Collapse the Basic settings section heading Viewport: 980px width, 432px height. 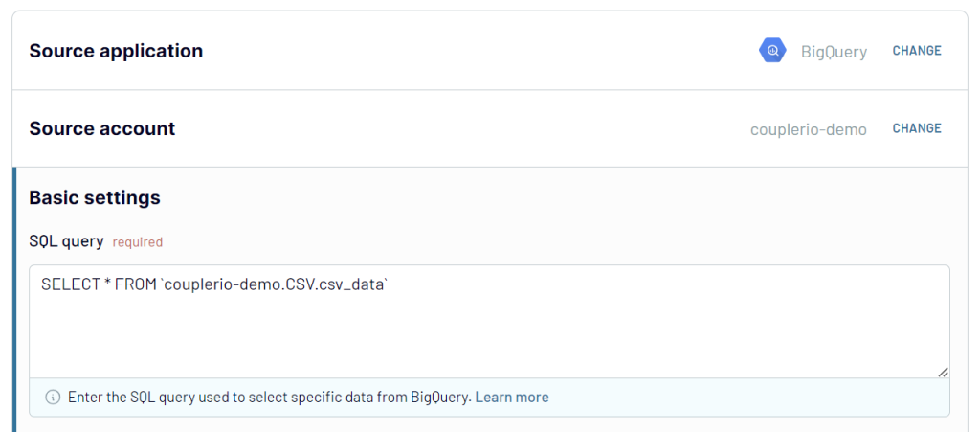click(95, 198)
